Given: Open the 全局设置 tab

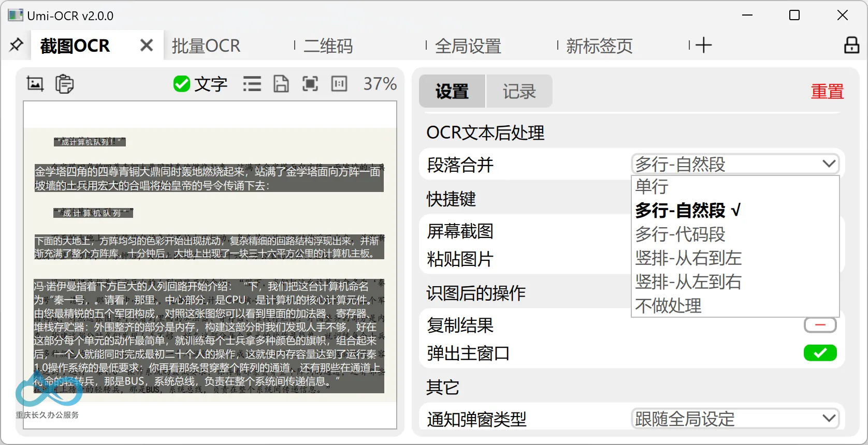Looking at the screenshot, I should click(x=468, y=46).
